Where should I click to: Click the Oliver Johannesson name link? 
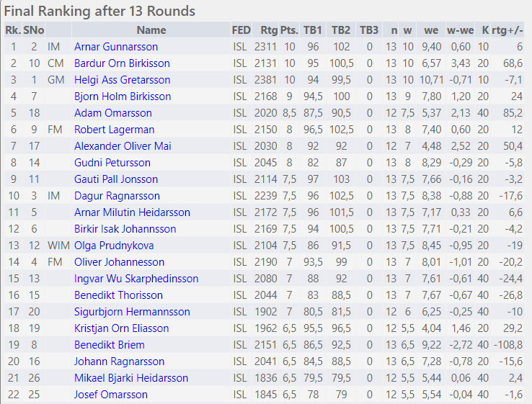[120, 262]
